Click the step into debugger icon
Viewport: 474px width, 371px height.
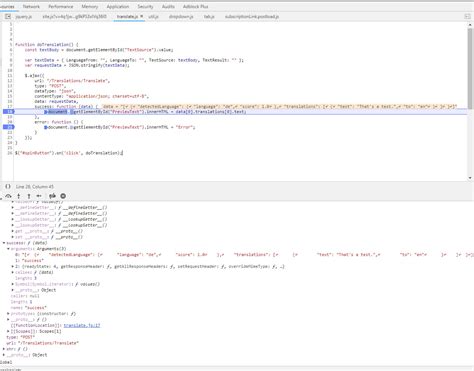[x=19, y=196]
